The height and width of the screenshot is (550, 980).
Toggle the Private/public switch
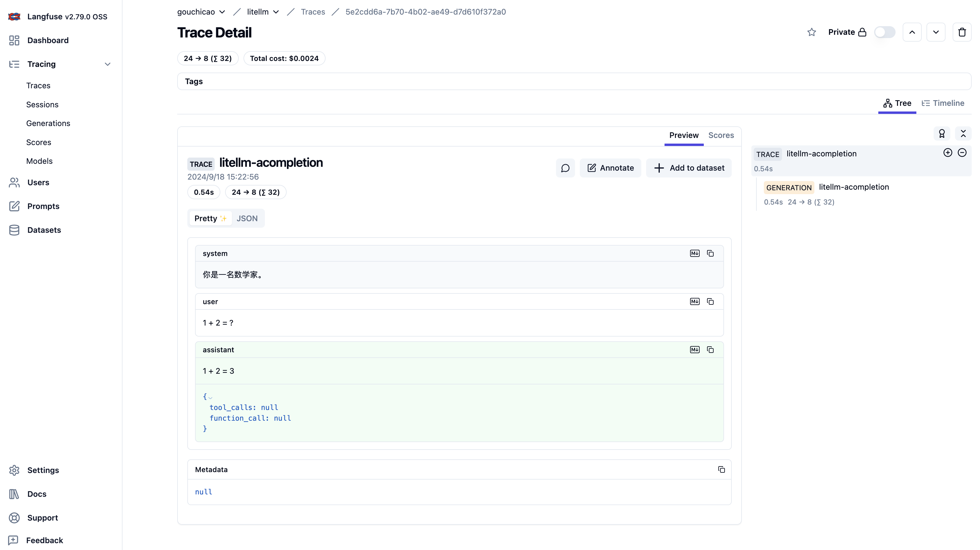pyautogui.click(x=884, y=32)
